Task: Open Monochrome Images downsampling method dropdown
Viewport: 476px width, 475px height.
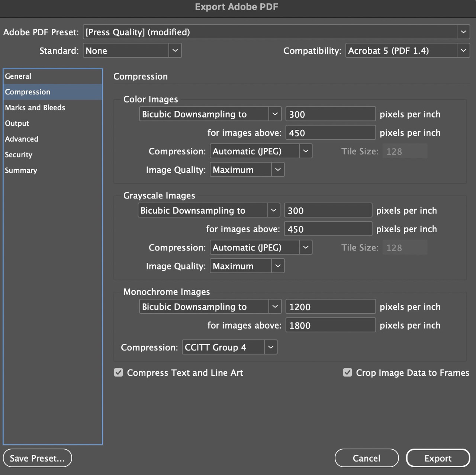Action: tap(210, 307)
